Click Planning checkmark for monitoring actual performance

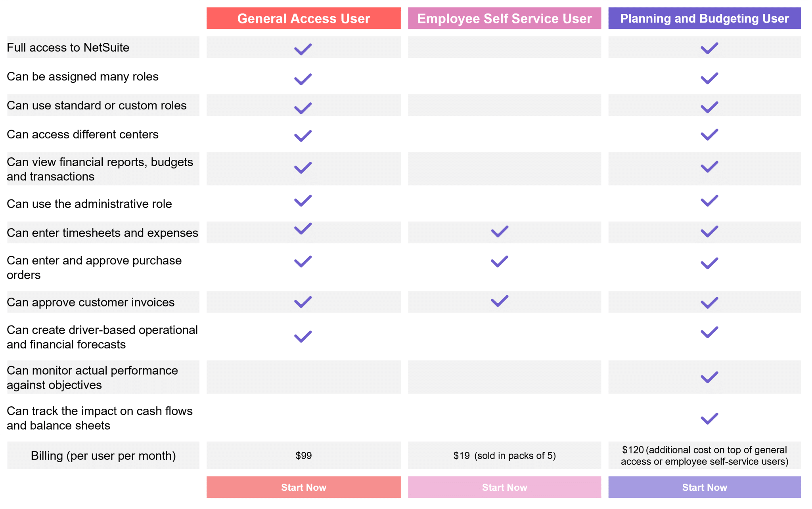point(709,377)
